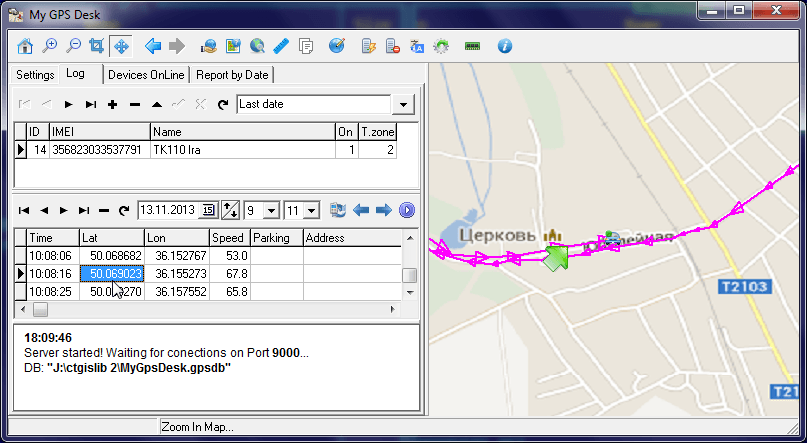Open calendar picker next to 13.11.2013

coord(208,210)
